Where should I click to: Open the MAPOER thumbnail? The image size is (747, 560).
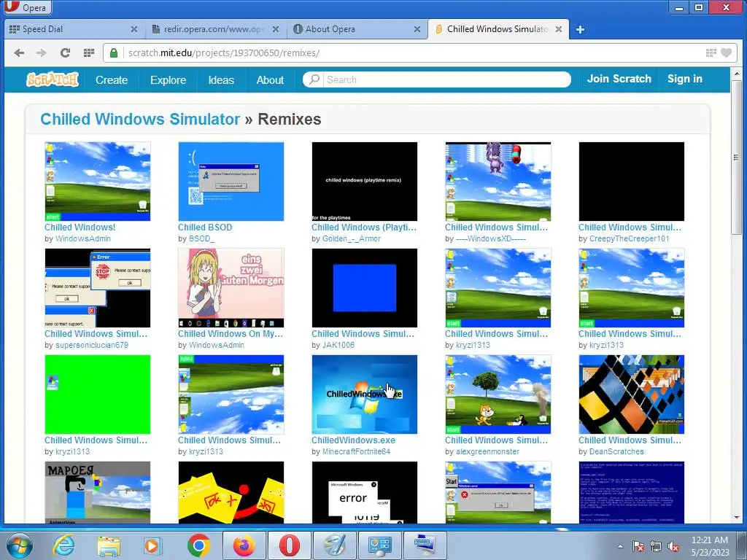(x=98, y=492)
